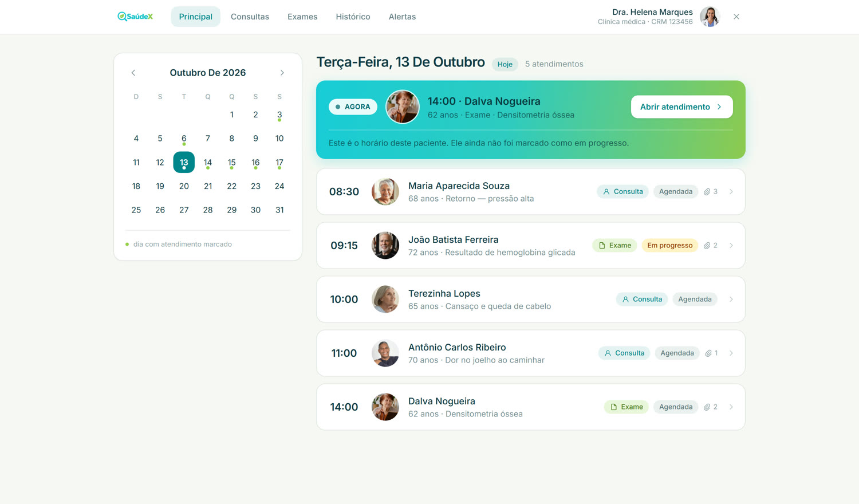
Task: Select day 6 in the calendar
Action: 184,139
